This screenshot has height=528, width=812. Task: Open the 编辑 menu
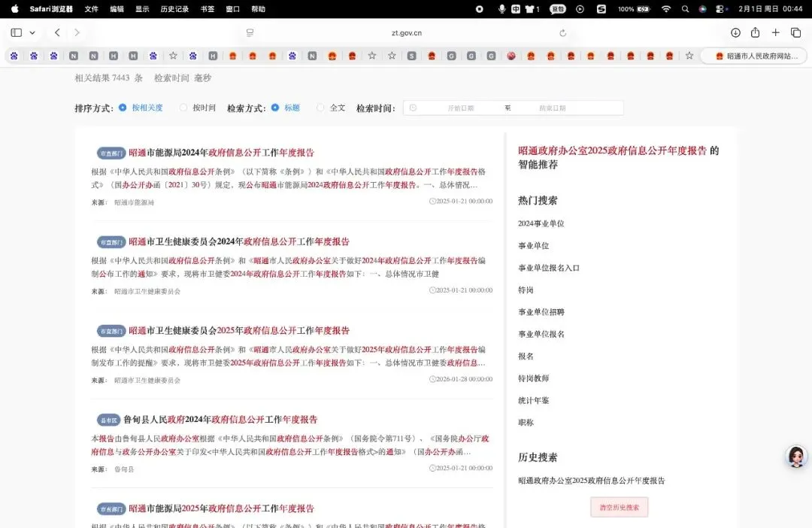click(x=117, y=9)
